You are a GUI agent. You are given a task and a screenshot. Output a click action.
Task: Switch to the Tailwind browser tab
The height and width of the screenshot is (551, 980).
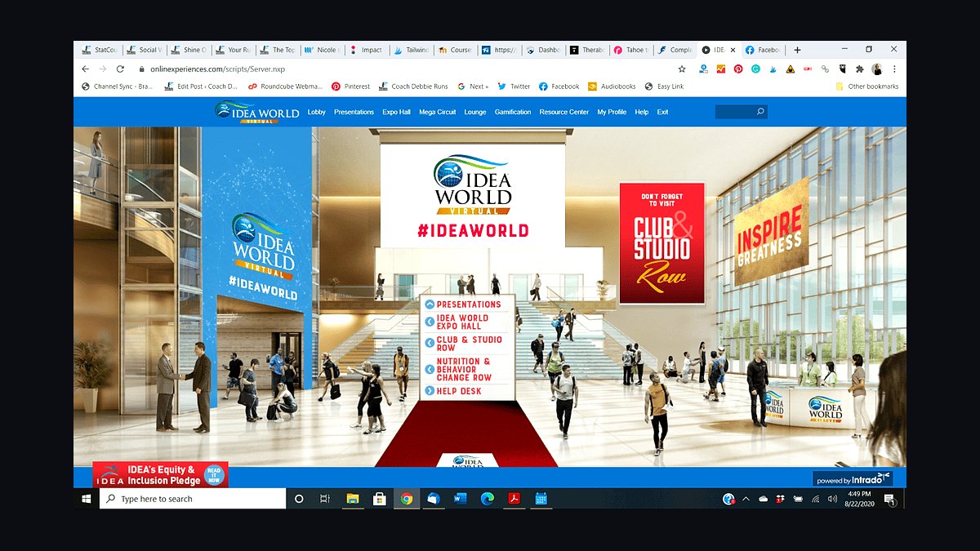412,50
